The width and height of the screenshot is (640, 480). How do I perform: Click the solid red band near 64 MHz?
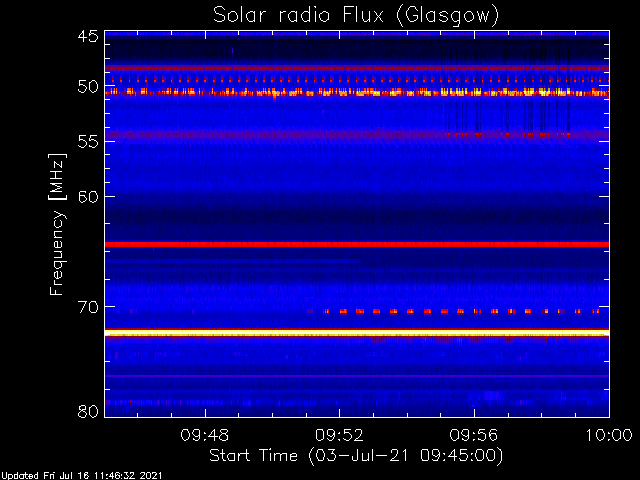coord(357,244)
